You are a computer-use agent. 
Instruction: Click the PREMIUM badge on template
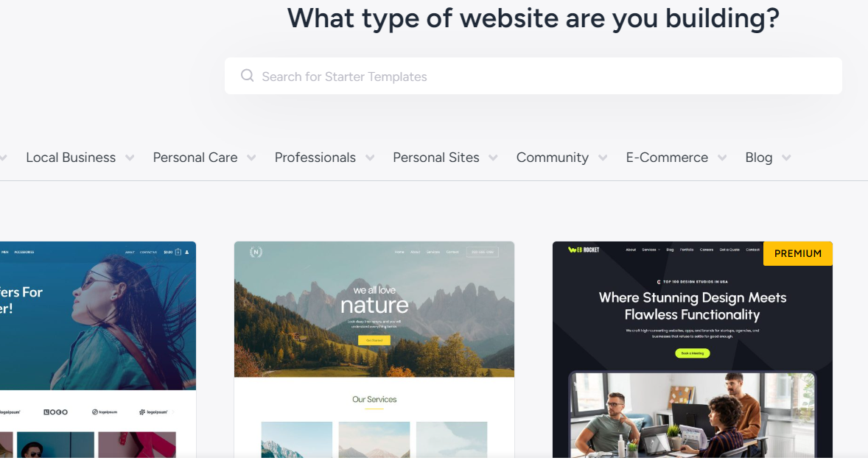(798, 253)
